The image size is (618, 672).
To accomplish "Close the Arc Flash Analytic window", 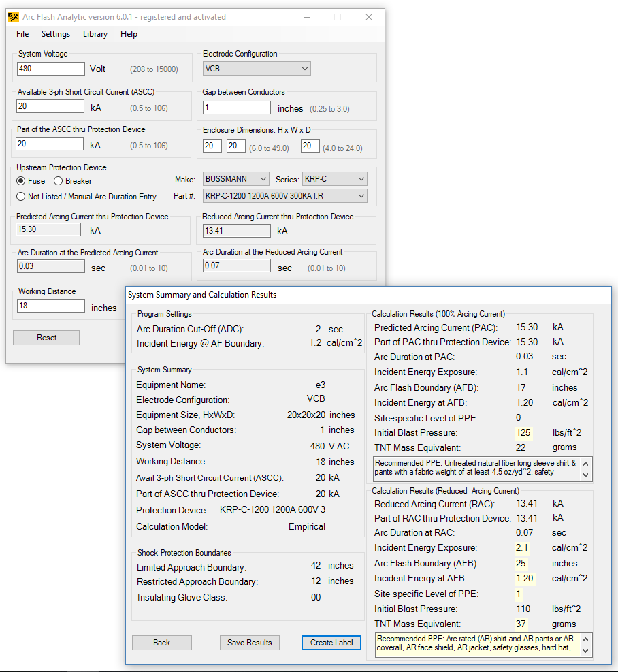I will (x=369, y=18).
